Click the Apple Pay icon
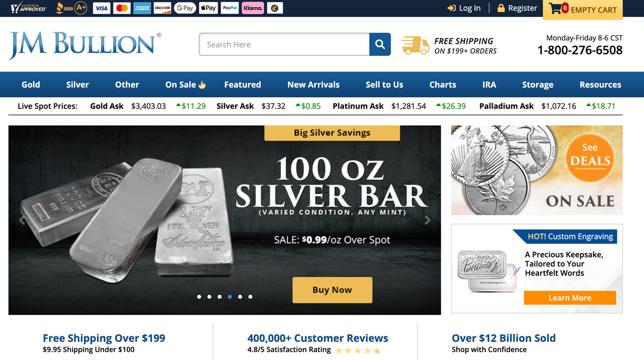This screenshot has width=644, height=360. (x=208, y=8)
